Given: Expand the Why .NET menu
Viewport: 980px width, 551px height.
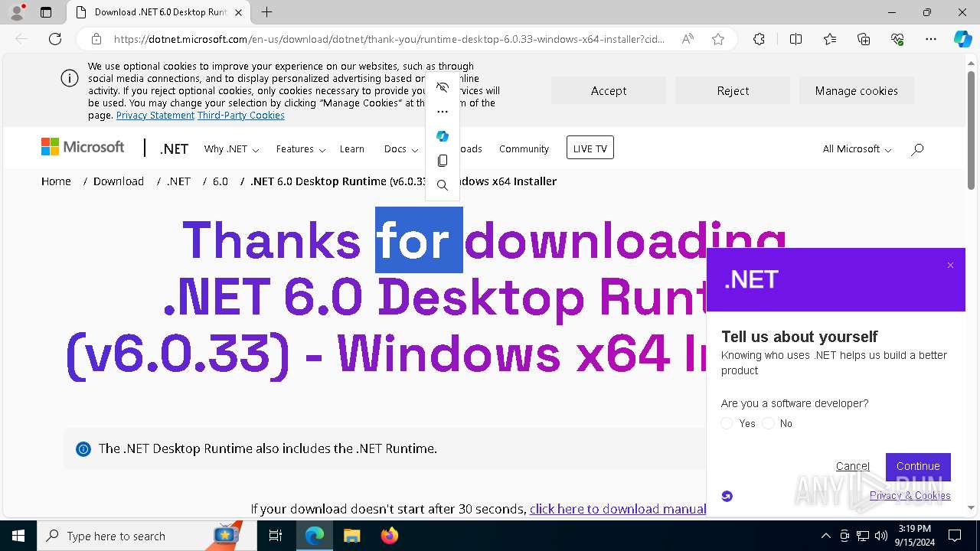Looking at the screenshot, I should 231,149.
